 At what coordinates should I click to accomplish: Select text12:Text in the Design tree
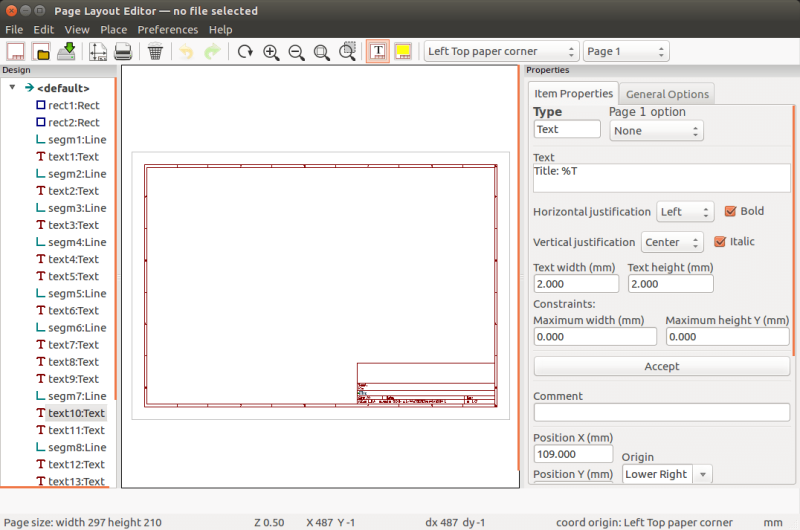pyautogui.click(x=76, y=464)
